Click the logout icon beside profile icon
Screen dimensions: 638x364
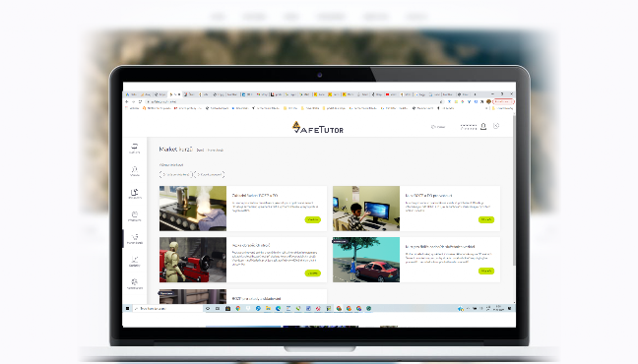pos(496,126)
